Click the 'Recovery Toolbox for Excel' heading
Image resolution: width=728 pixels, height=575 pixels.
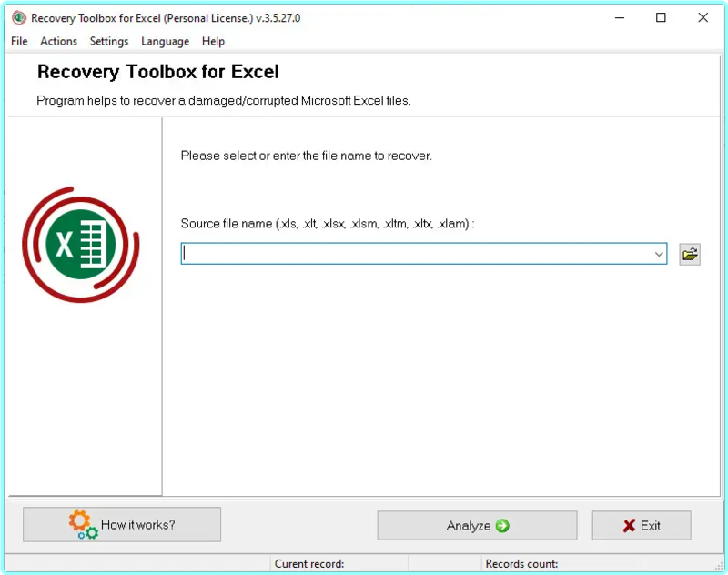(157, 72)
